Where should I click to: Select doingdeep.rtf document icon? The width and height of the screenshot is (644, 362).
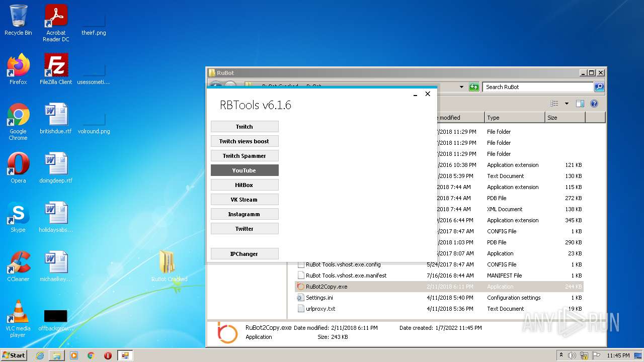pos(56,167)
